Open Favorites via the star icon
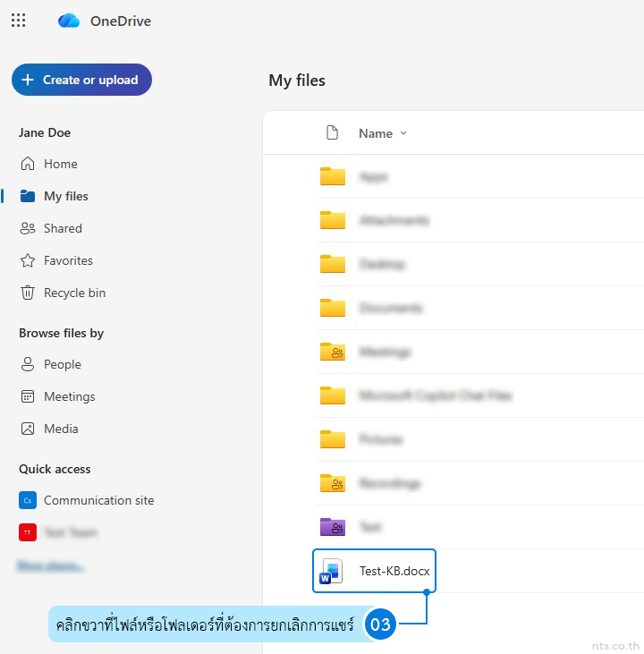 (28, 260)
